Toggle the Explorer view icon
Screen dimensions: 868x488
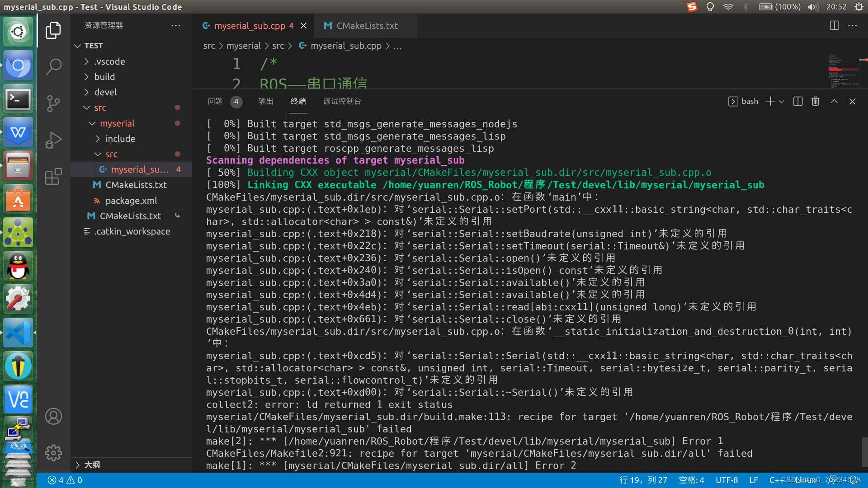(53, 30)
